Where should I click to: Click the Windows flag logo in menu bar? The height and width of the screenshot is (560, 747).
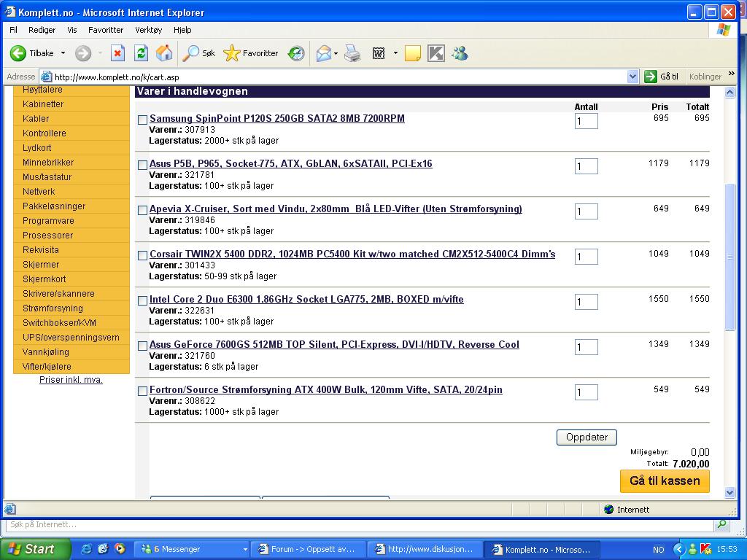coord(723,30)
